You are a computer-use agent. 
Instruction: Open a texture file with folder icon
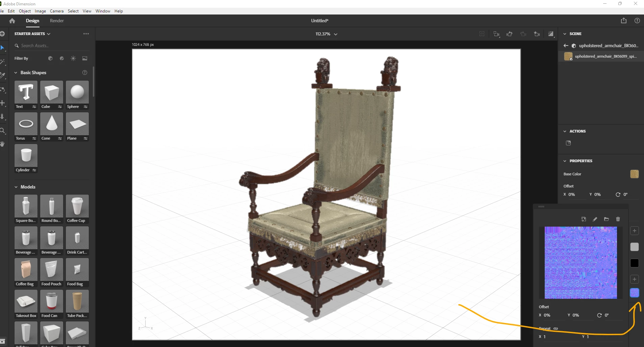[x=607, y=219]
